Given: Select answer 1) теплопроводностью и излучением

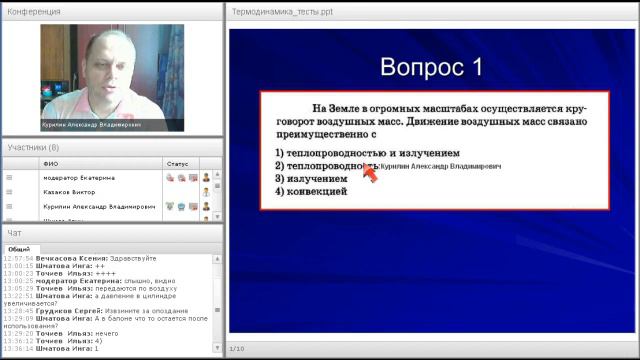Looking at the screenshot, I should 367,153.
